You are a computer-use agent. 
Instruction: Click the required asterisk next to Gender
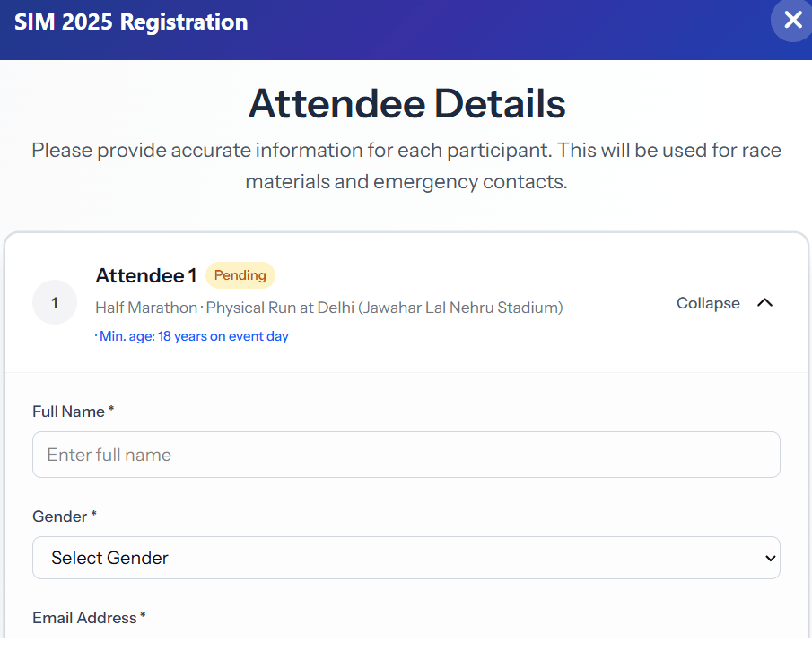94,515
